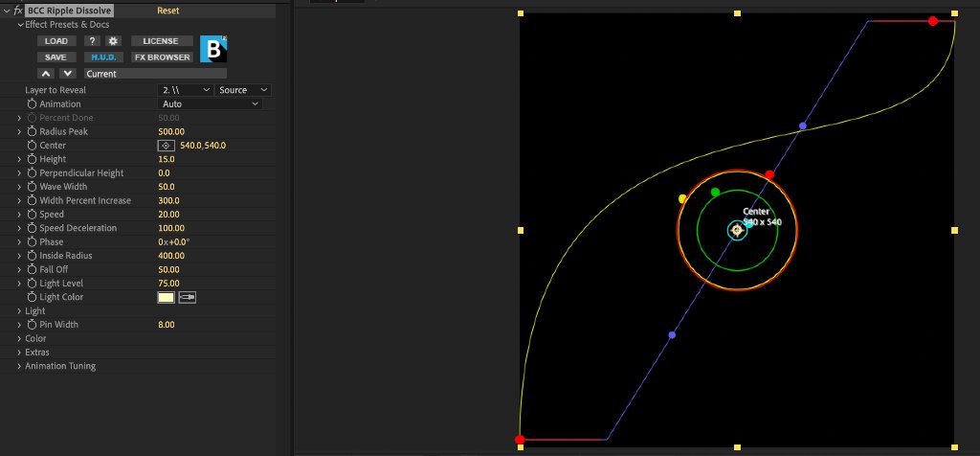Edit Wave Width value 50.0
Screen dimensions: 980x456
pyautogui.click(x=167, y=187)
